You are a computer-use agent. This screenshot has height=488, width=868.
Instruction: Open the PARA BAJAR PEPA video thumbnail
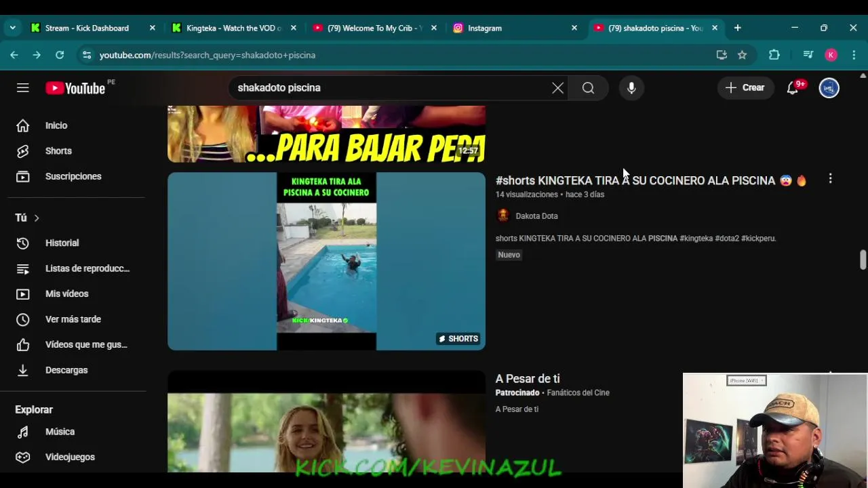(326, 134)
